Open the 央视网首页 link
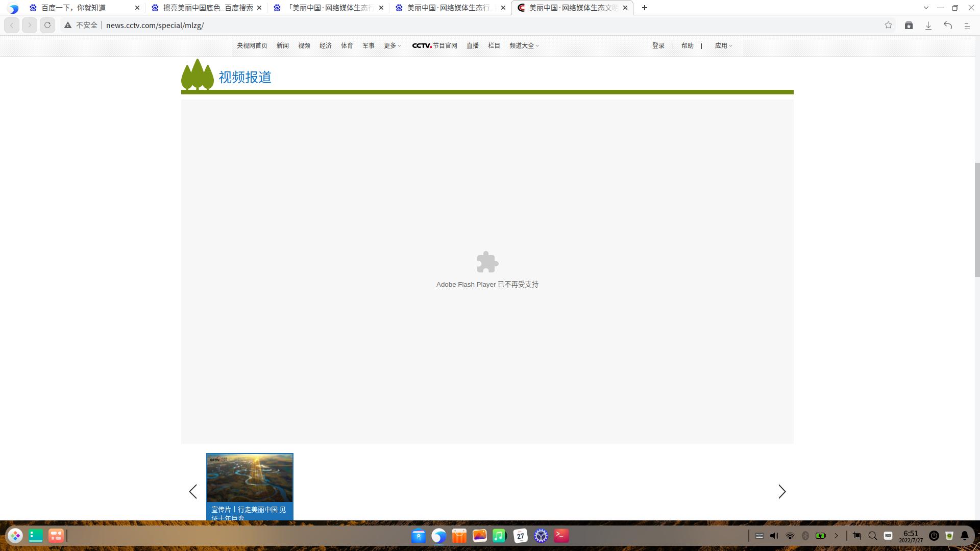The width and height of the screenshot is (980, 551). [x=252, y=45]
